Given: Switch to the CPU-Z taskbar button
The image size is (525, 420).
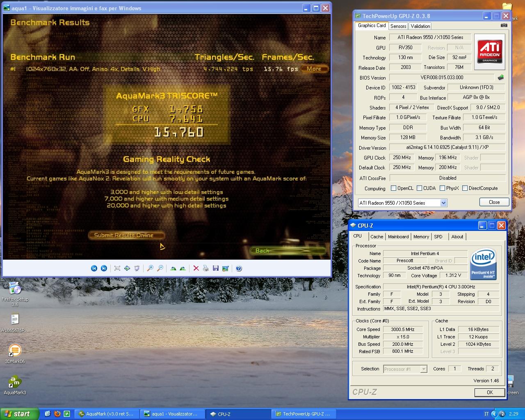Looking at the screenshot, I should click(x=238, y=414).
